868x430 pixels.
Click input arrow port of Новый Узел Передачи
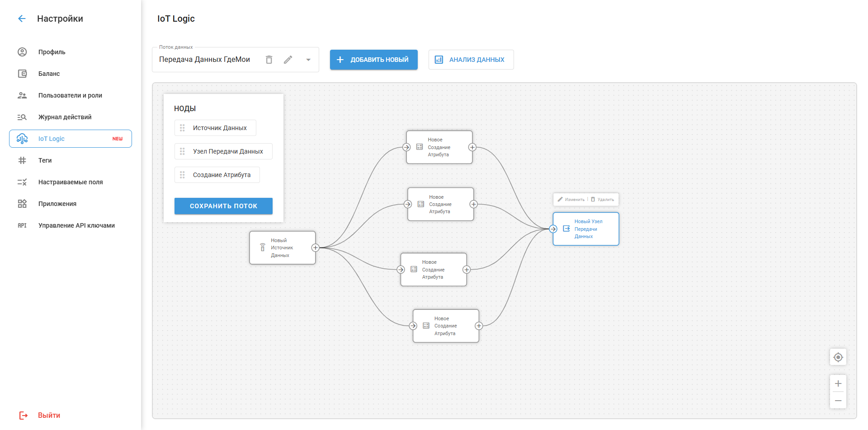[x=553, y=229]
